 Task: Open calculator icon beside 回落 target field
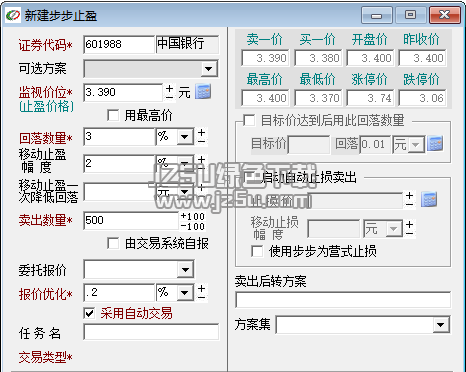tap(435, 144)
